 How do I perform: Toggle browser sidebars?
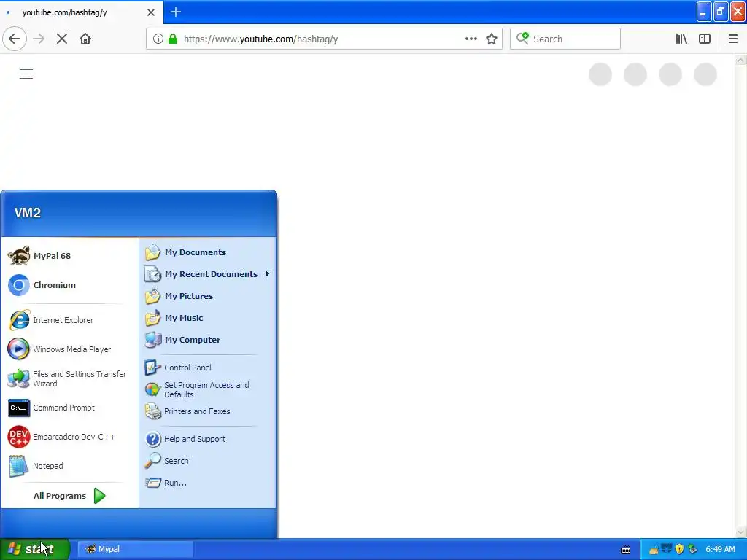[705, 39]
